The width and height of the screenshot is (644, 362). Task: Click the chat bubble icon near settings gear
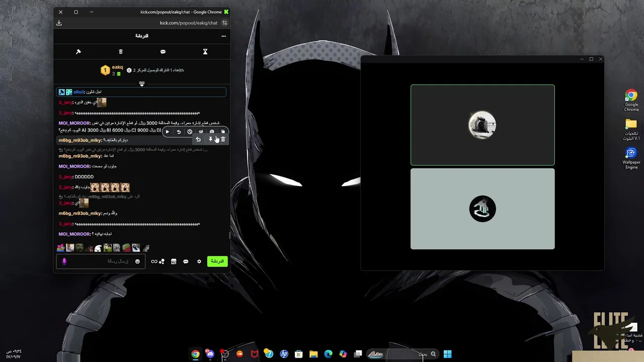tap(186, 261)
